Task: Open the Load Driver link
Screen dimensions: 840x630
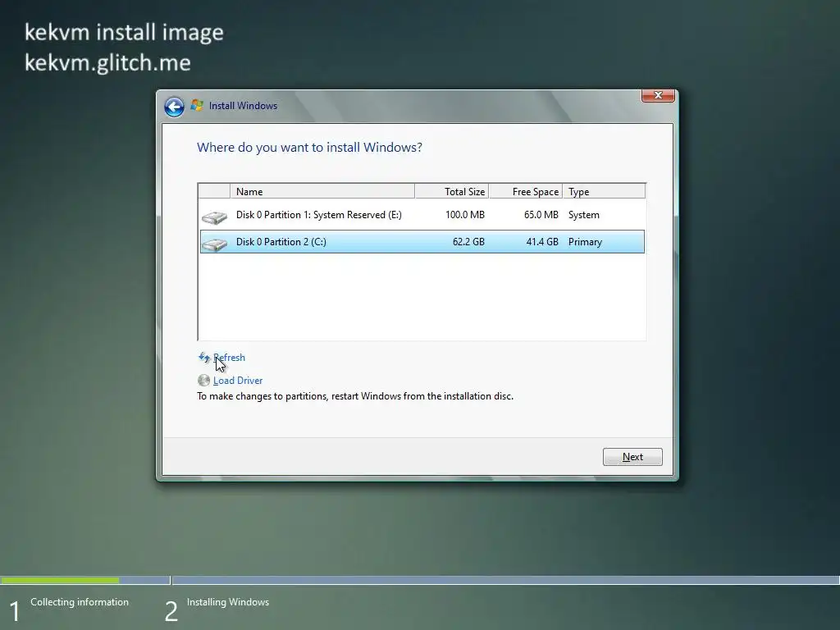Action: pos(238,381)
